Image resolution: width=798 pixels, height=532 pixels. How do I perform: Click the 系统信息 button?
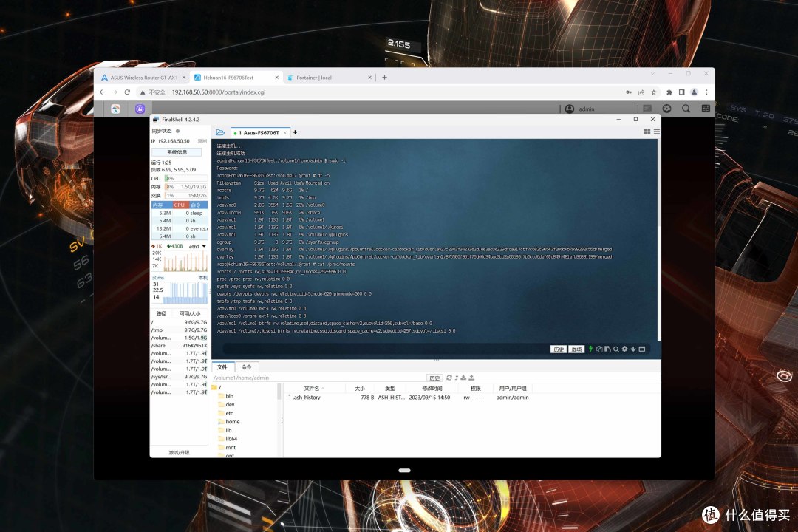click(177, 151)
